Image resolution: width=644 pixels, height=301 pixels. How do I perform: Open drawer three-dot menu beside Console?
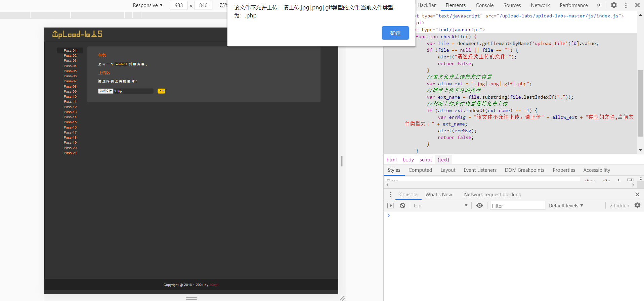pyautogui.click(x=390, y=195)
